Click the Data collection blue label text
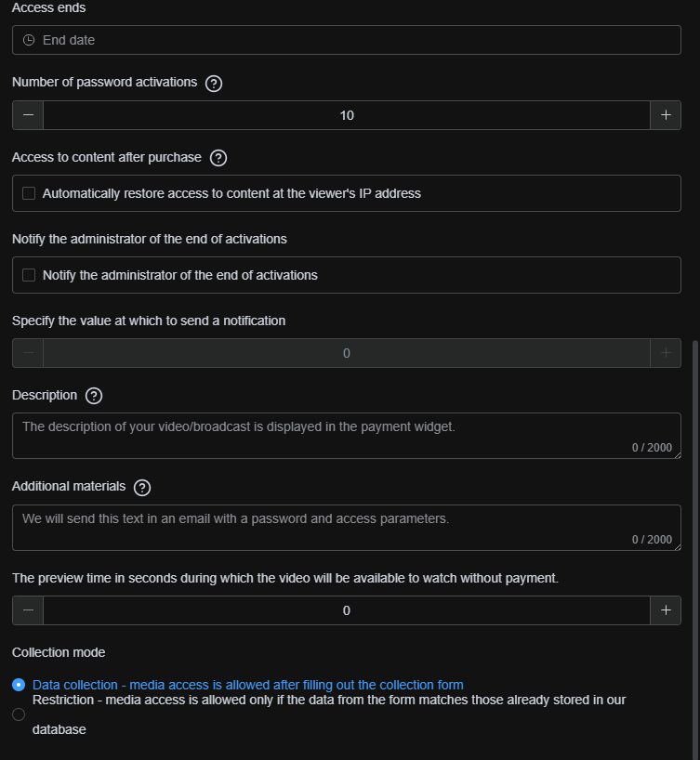The width and height of the screenshot is (700, 760). pyautogui.click(x=248, y=685)
